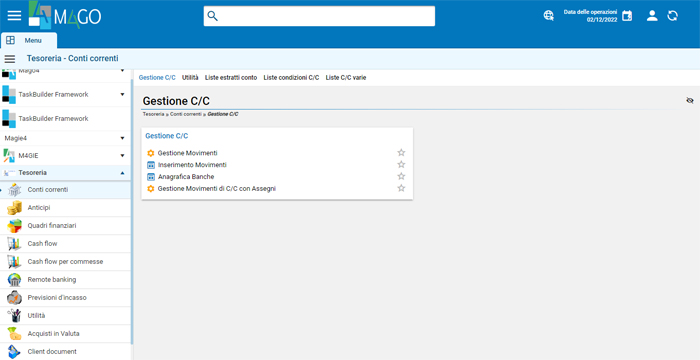Click Conti correnti in the breadcrumb
Screen dimensions: 700x360
pos(186,114)
